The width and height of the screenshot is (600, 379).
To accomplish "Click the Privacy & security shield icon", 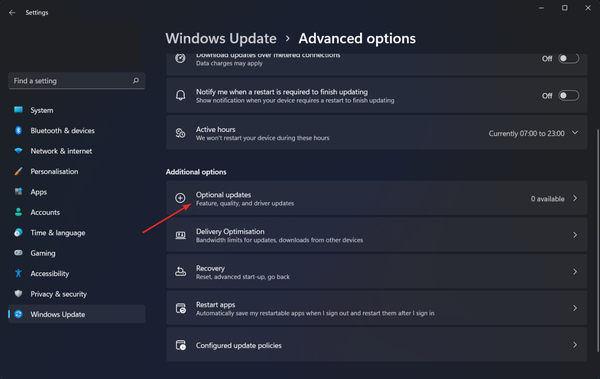I will [x=18, y=294].
